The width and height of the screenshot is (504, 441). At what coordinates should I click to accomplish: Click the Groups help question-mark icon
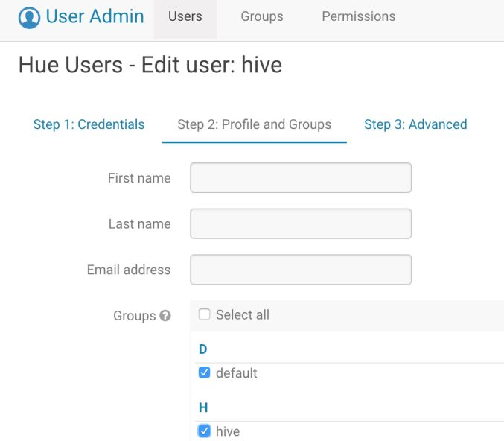165,316
